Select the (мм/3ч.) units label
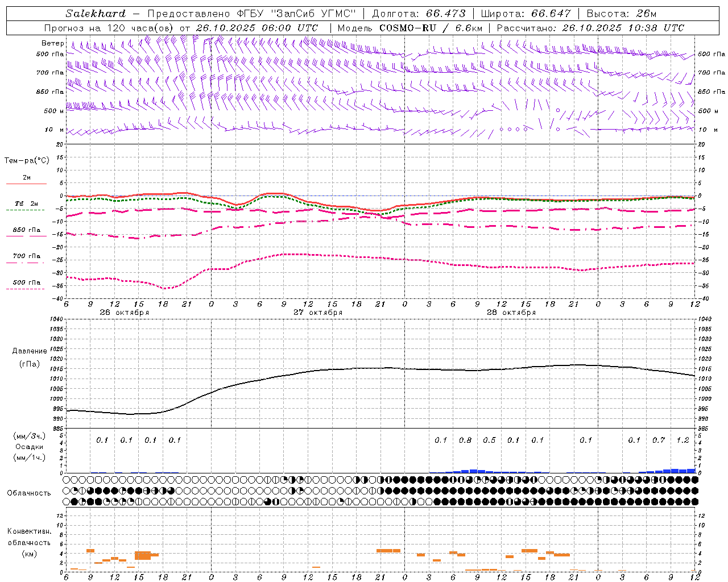This screenshot has width=728, height=582. pyautogui.click(x=29, y=436)
